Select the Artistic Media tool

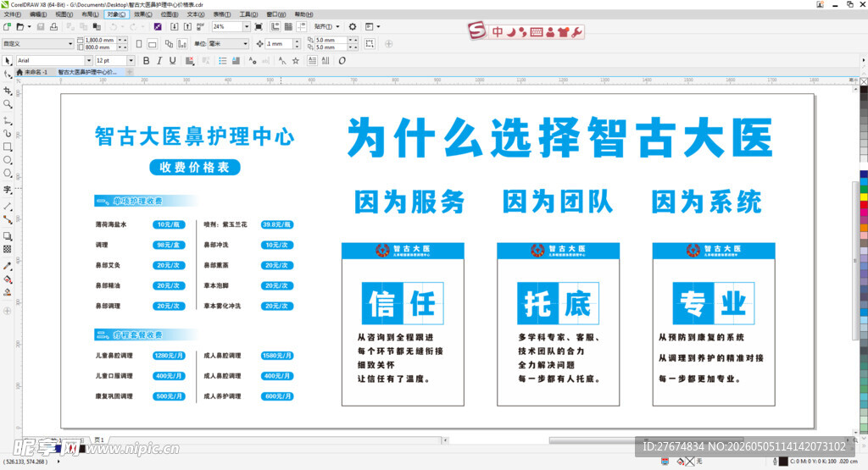pyautogui.click(x=7, y=133)
